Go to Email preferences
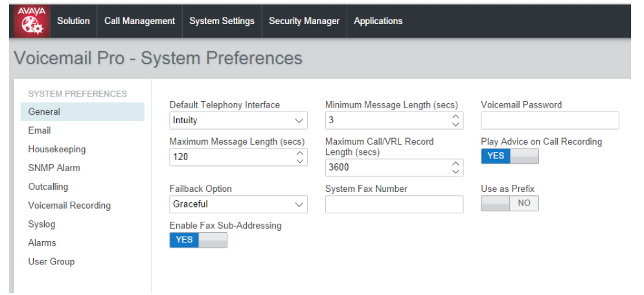The width and height of the screenshot is (644, 295). pyautogui.click(x=40, y=131)
